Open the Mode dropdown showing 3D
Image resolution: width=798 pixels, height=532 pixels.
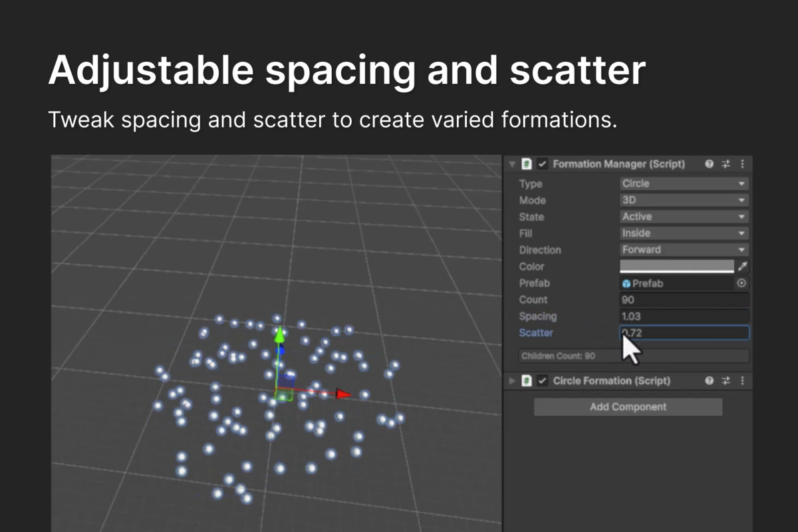coord(684,200)
